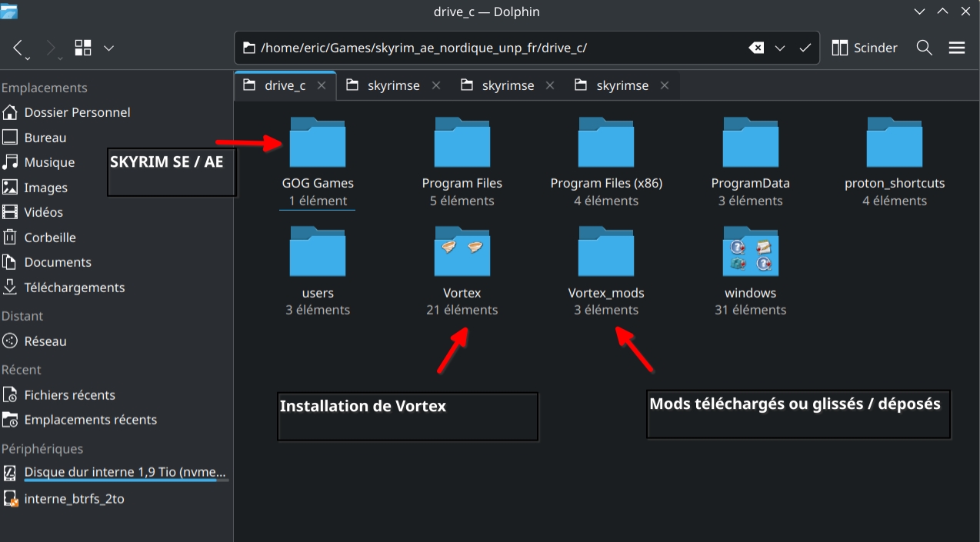The height and width of the screenshot is (542, 980).
Task: Select the ProgramData folder icon
Action: pyautogui.click(x=750, y=142)
